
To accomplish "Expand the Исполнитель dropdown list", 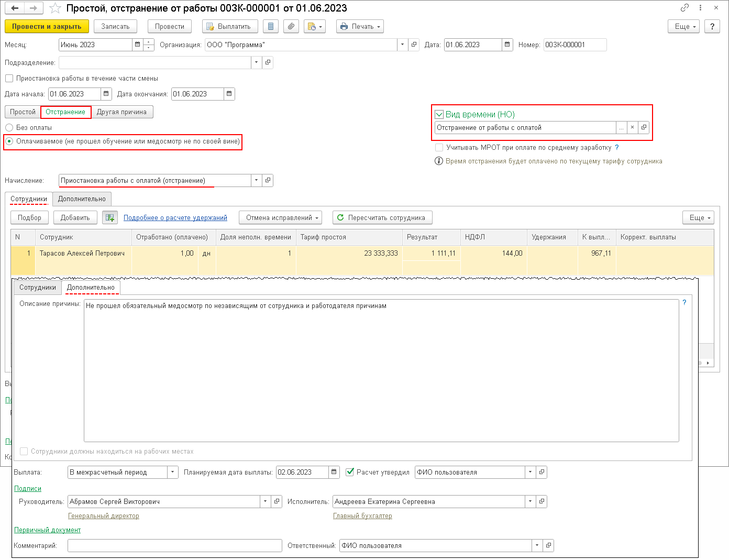I will 530,501.
